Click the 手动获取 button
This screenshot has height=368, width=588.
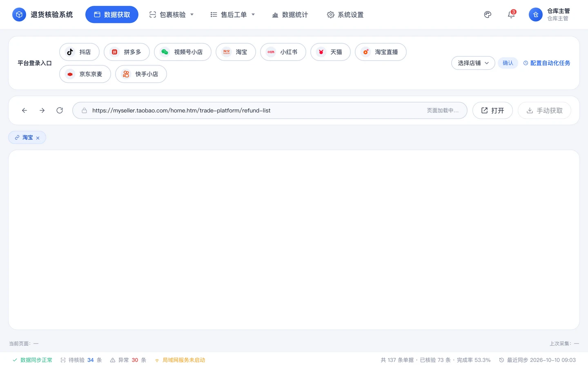(544, 110)
